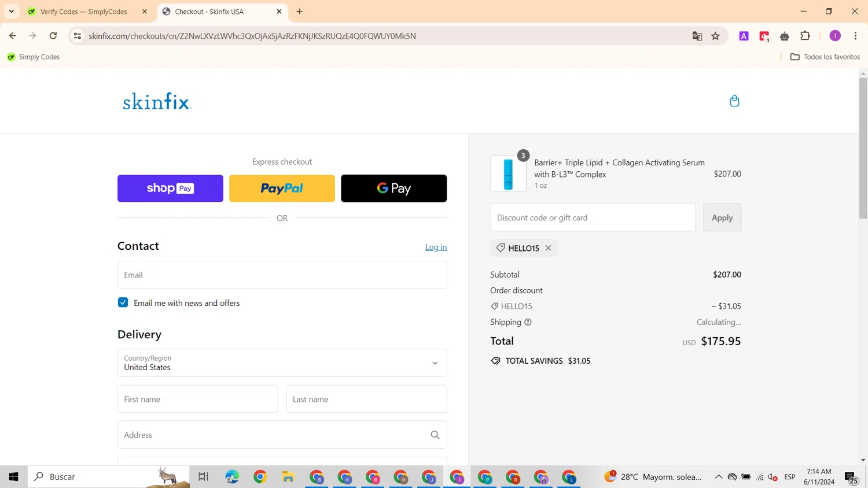
Task: Click the Last name field
Action: (x=367, y=399)
